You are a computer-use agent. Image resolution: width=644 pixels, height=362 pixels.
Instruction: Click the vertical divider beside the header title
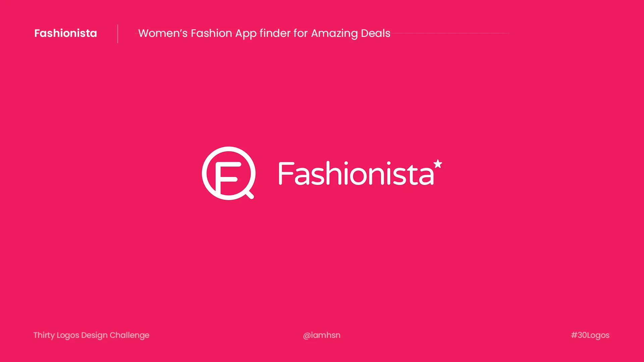[x=118, y=34]
